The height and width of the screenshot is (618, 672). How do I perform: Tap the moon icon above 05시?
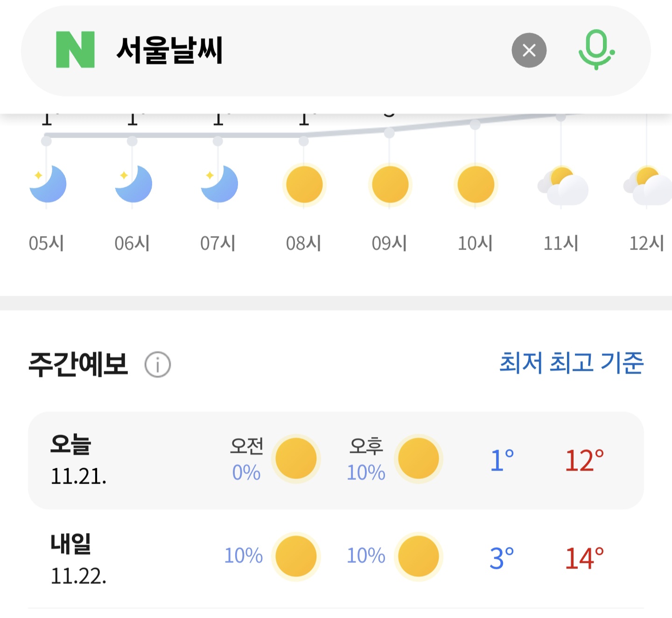pos(47,184)
